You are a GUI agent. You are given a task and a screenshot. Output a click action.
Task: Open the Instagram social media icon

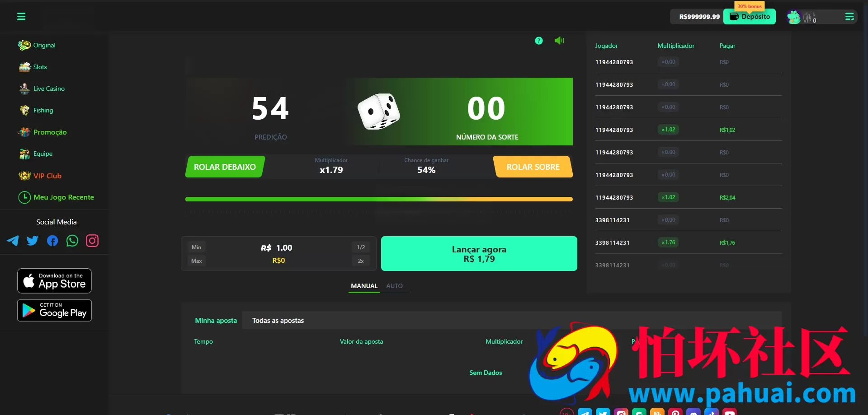click(x=92, y=241)
